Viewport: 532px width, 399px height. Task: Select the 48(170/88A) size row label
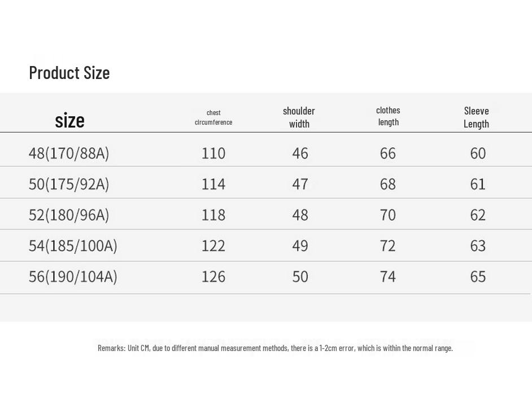[69, 153]
